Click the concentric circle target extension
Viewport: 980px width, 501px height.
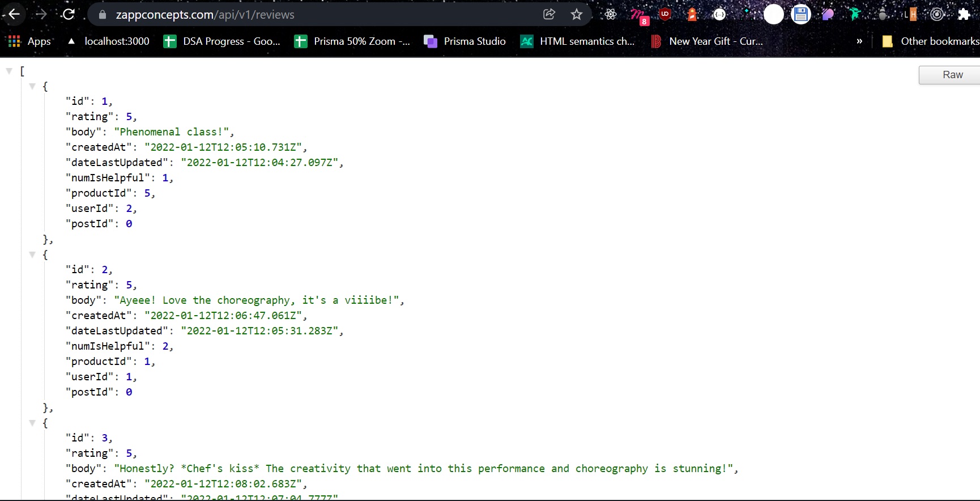[x=938, y=14]
